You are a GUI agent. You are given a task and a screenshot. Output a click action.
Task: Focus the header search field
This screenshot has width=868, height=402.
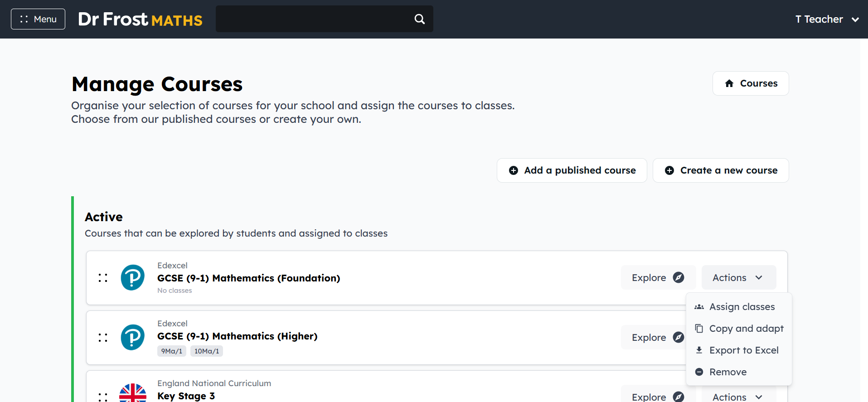point(324,19)
